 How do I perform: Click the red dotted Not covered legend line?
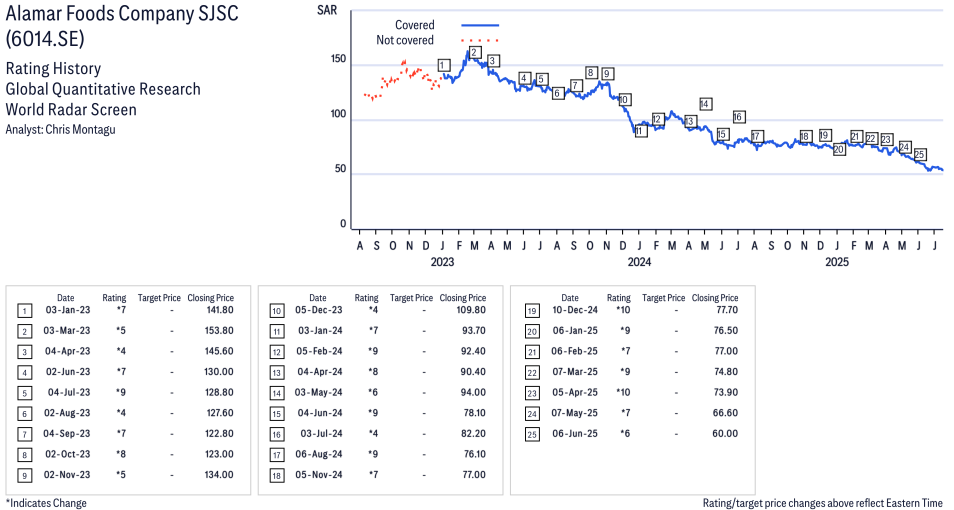tap(480, 40)
